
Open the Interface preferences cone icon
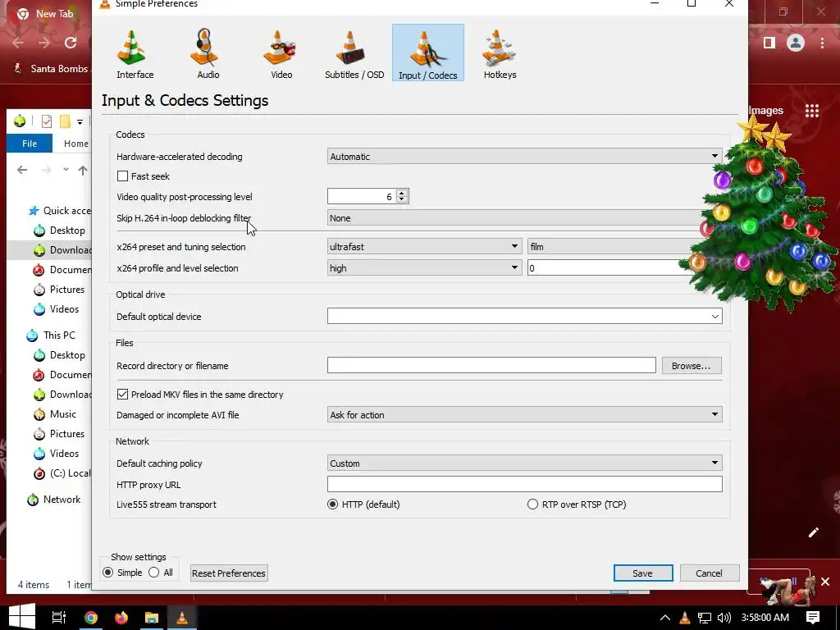click(135, 53)
